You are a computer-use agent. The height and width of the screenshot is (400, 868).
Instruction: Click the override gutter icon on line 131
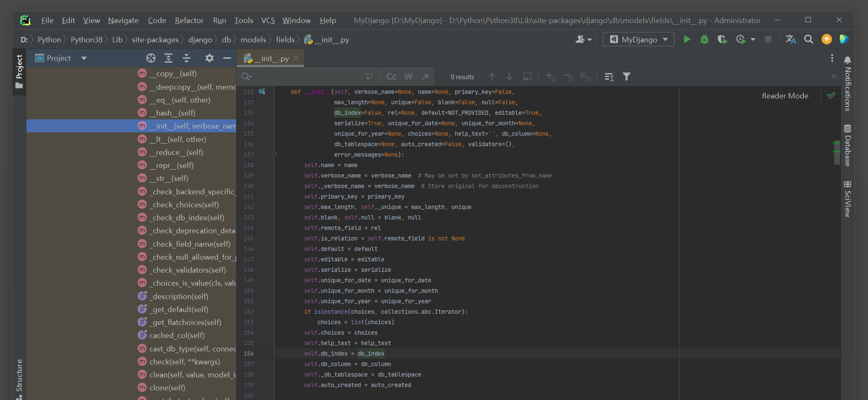coord(262,91)
